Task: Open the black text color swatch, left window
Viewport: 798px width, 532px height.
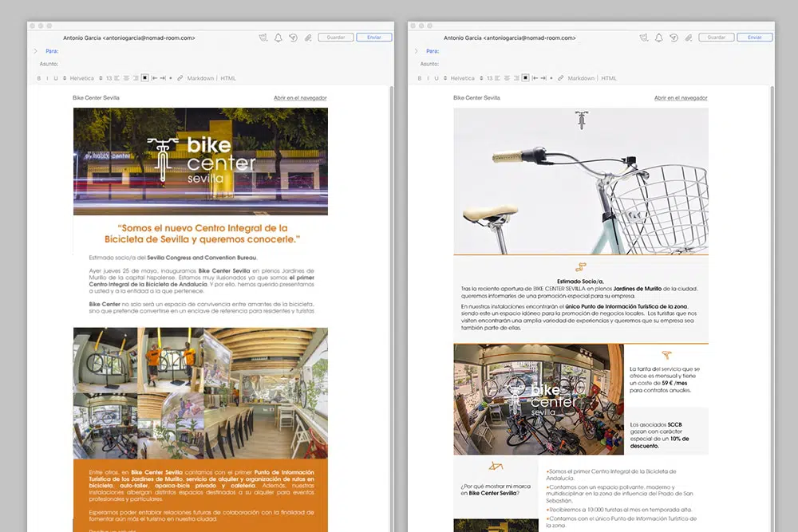Action: (x=144, y=78)
